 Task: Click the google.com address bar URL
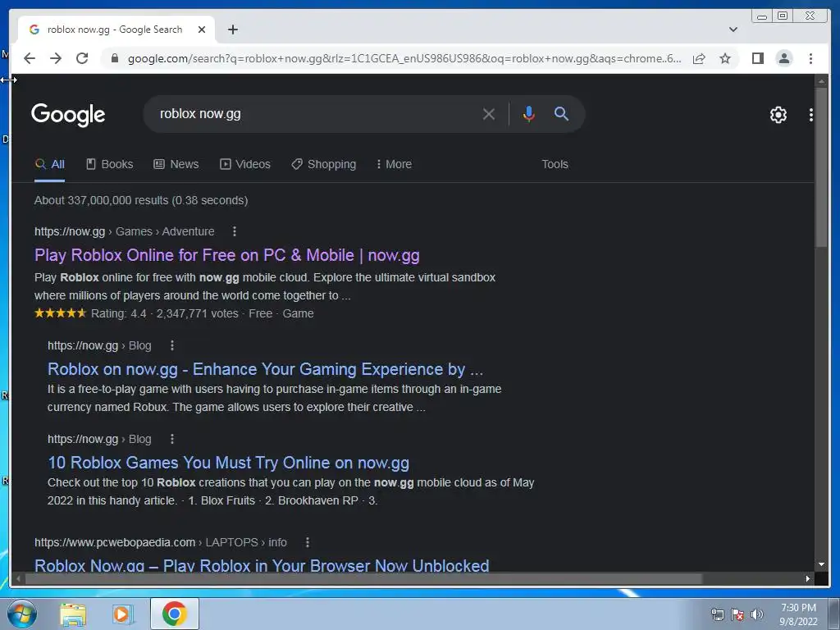(x=404, y=58)
